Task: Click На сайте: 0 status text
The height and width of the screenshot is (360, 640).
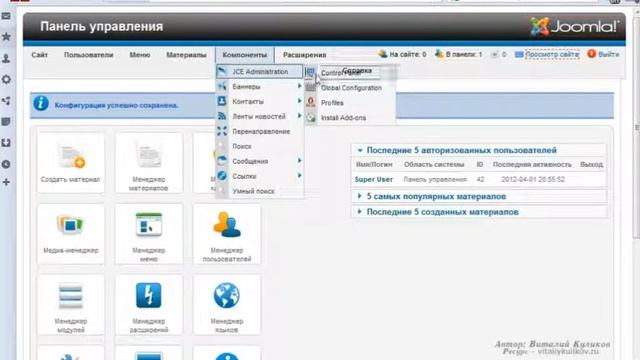Action: coord(407,54)
